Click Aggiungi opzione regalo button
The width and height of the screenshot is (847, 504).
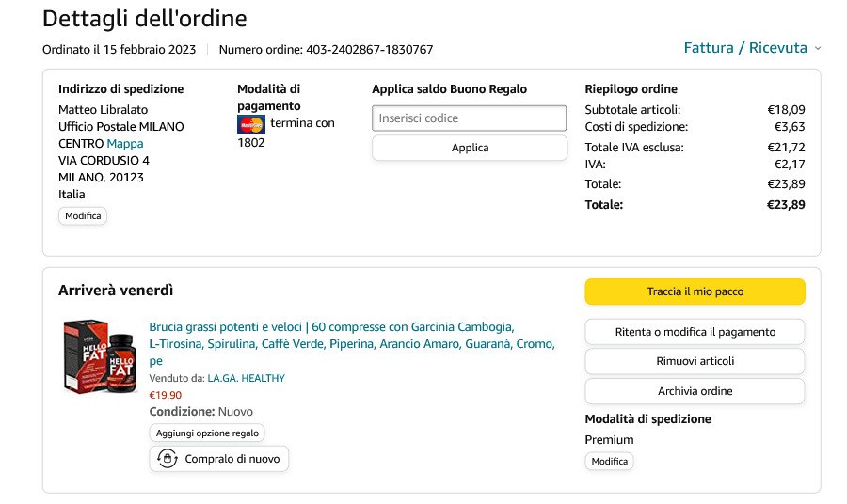(x=207, y=433)
